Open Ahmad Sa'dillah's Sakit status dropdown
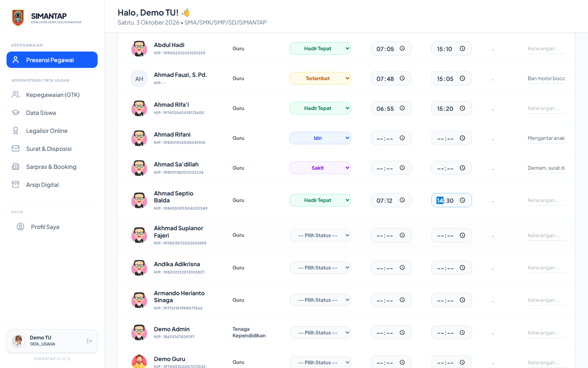Screen dimensions: 588x368 click(320, 168)
